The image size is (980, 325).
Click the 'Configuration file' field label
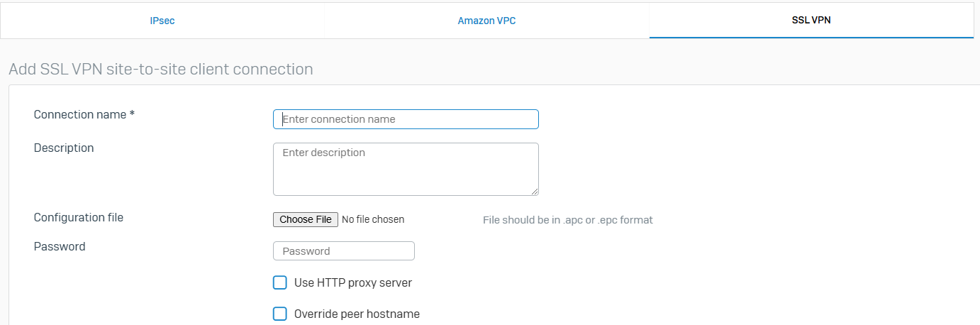(79, 217)
